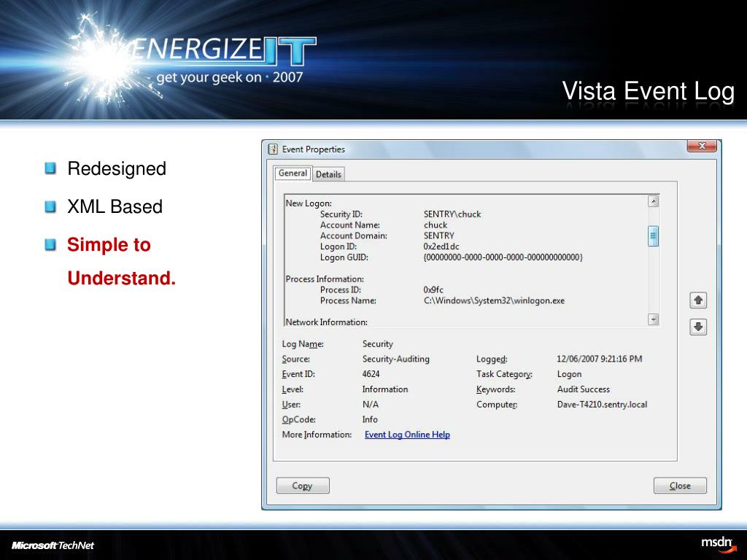
Task: Click the Copy button
Action: coord(303,486)
